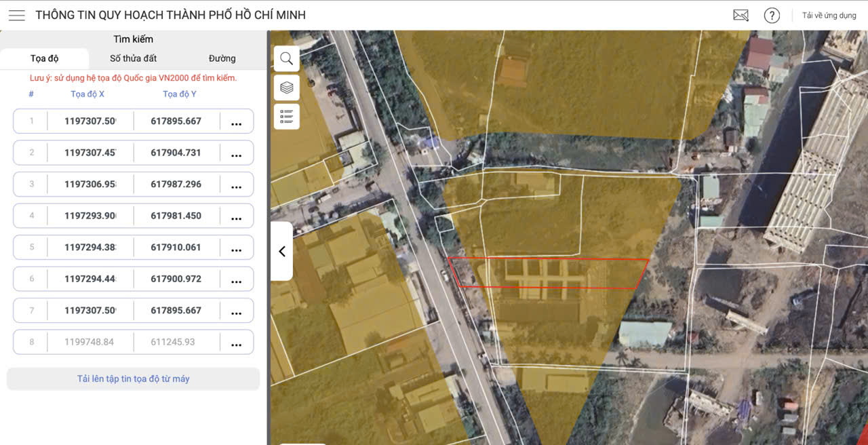This screenshot has height=445, width=868.
Task: Click Tải lên tập tin tọa độ từ máy
Action: pos(133,379)
